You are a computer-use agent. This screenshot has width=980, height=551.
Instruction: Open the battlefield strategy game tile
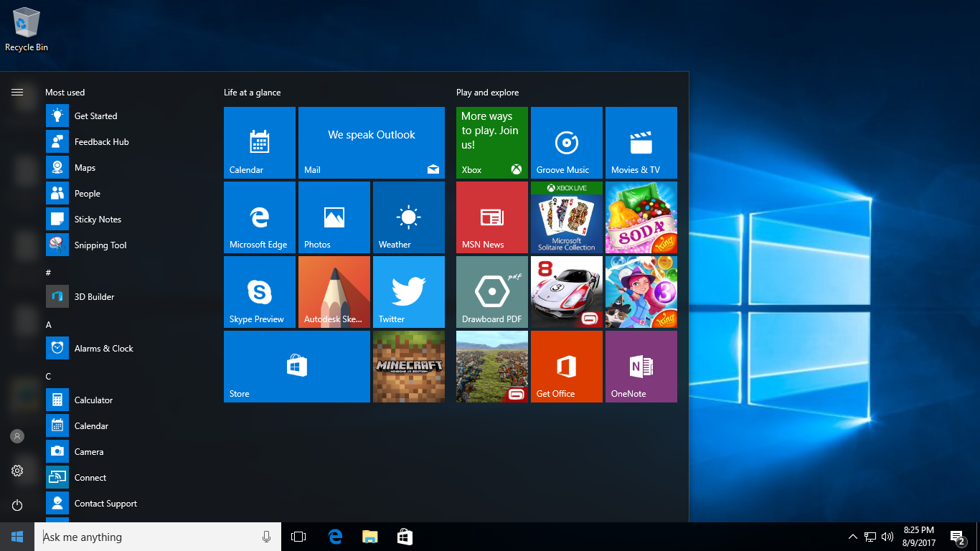pyautogui.click(x=492, y=367)
